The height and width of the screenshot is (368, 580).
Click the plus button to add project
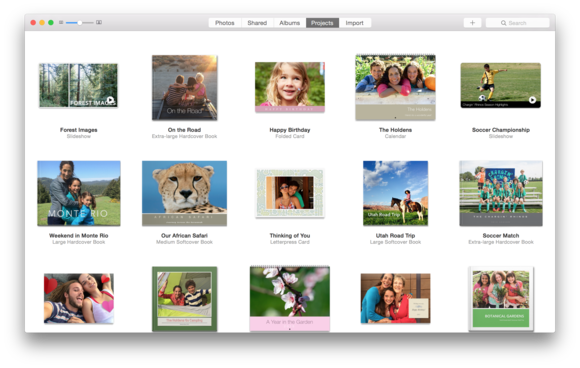[472, 23]
